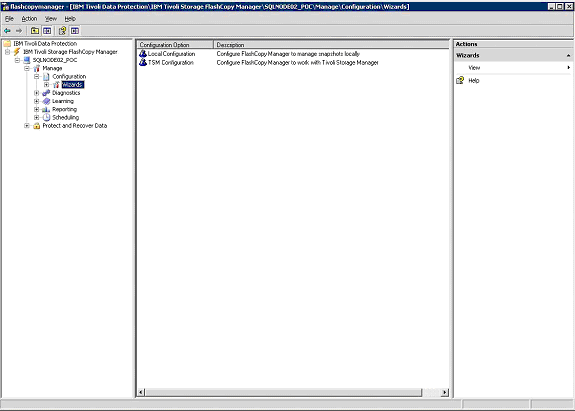Click the Wizards node icon
This screenshot has height=411, width=575.
click(x=56, y=85)
